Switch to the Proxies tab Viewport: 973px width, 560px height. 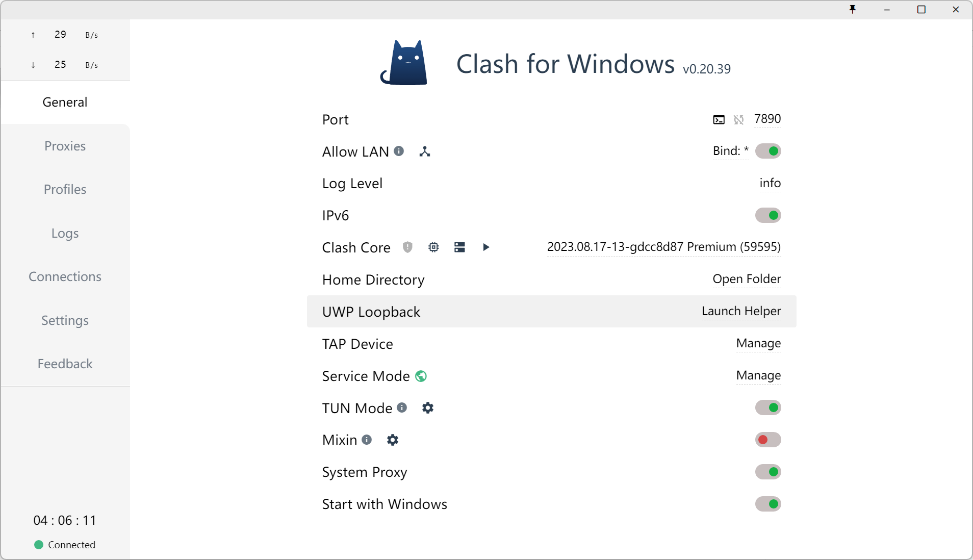coord(65,146)
